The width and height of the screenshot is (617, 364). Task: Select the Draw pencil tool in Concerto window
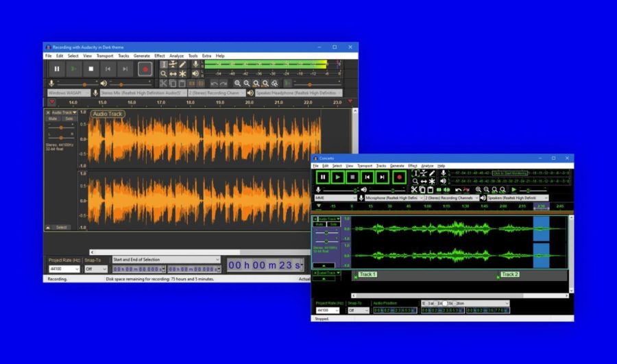pos(432,173)
